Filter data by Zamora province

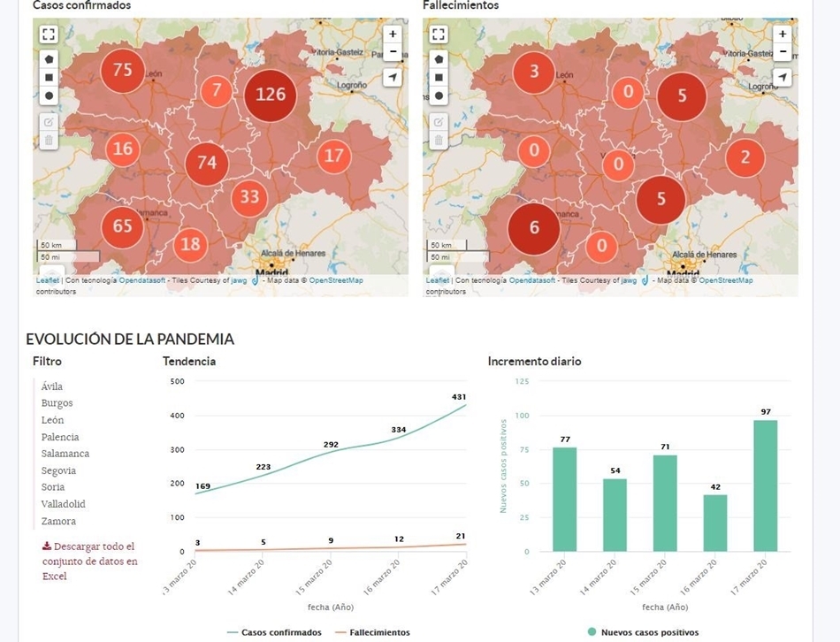coord(57,520)
